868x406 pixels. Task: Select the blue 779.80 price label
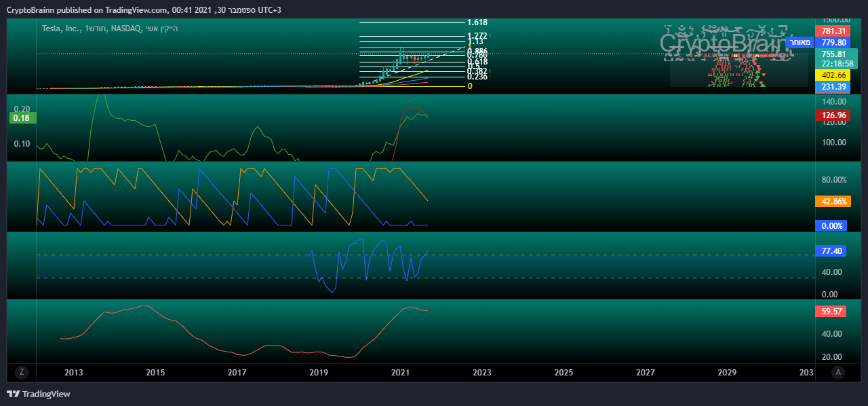point(833,42)
